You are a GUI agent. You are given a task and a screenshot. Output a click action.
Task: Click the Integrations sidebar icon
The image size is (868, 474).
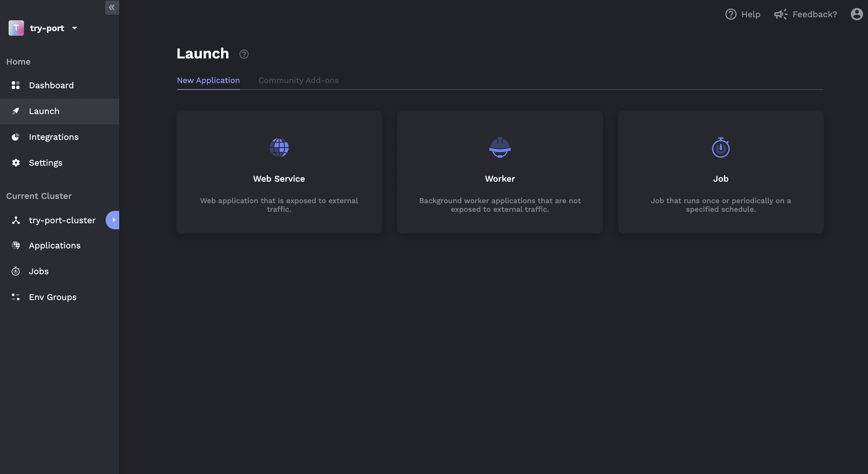[15, 136]
